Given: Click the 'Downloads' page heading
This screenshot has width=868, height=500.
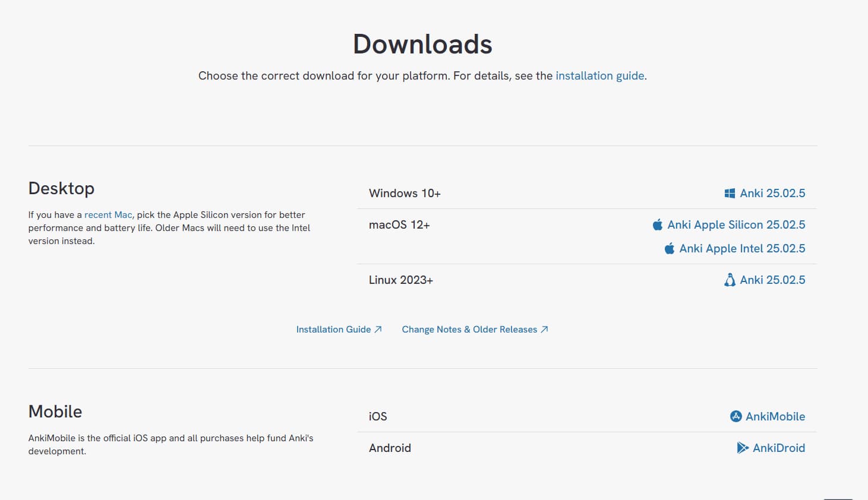Looking at the screenshot, I should pos(422,44).
